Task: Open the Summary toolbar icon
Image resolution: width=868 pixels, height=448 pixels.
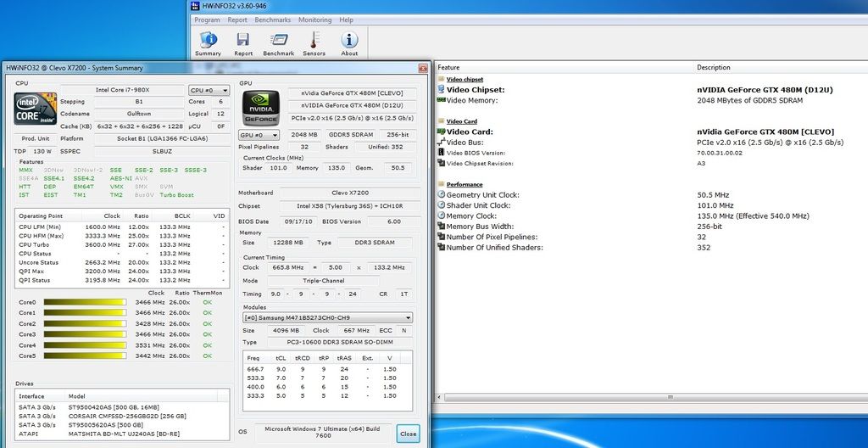Action: 209,40
